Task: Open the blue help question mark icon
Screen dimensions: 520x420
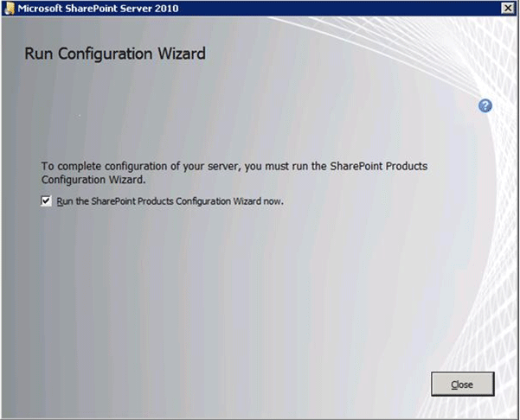Action: coord(485,106)
